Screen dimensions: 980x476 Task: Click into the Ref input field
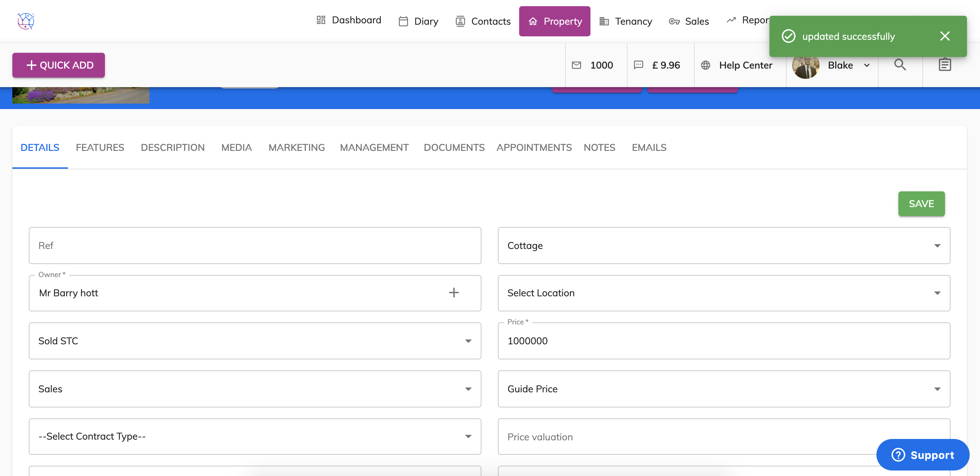tap(254, 246)
